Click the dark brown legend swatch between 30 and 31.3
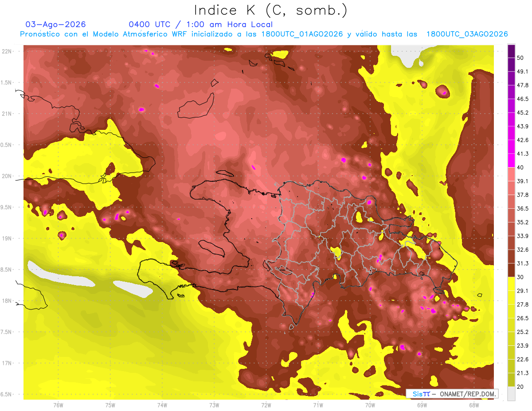 511,270
